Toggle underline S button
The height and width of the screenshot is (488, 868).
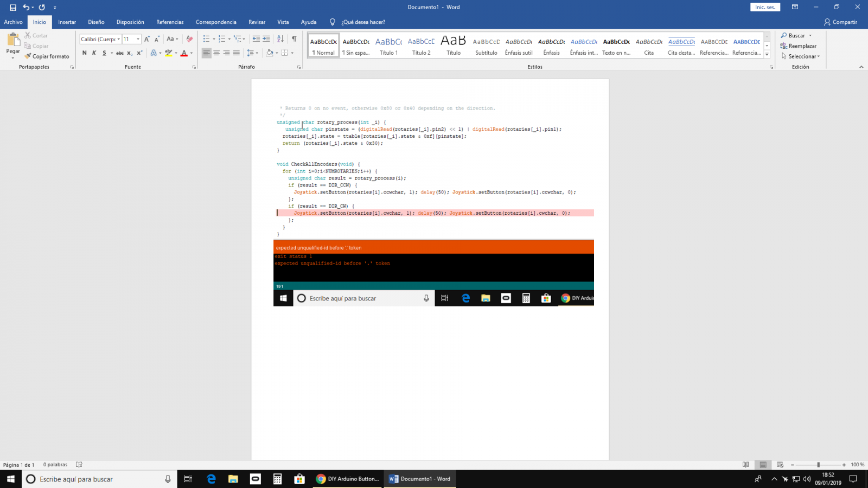pos(104,53)
